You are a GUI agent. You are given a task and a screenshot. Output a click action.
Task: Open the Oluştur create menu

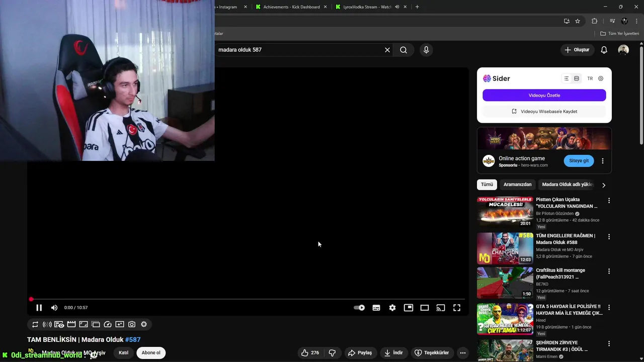tap(577, 50)
